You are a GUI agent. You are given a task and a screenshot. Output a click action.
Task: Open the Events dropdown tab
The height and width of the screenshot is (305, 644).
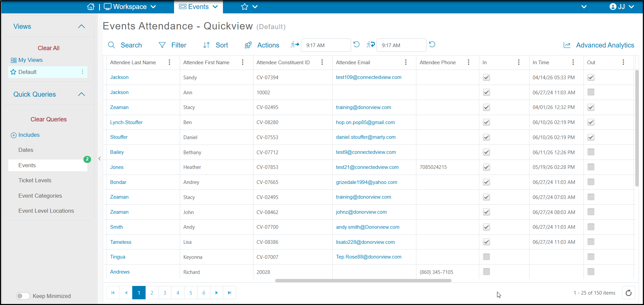click(x=198, y=7)
